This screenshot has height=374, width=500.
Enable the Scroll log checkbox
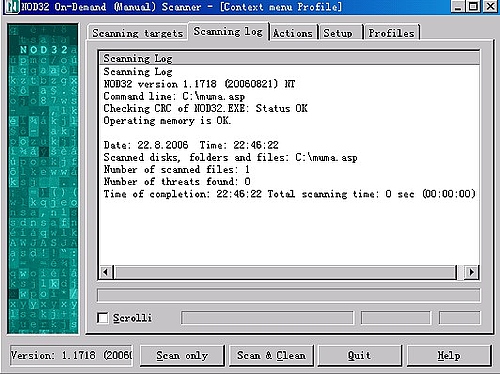click(x=103, y=318)
